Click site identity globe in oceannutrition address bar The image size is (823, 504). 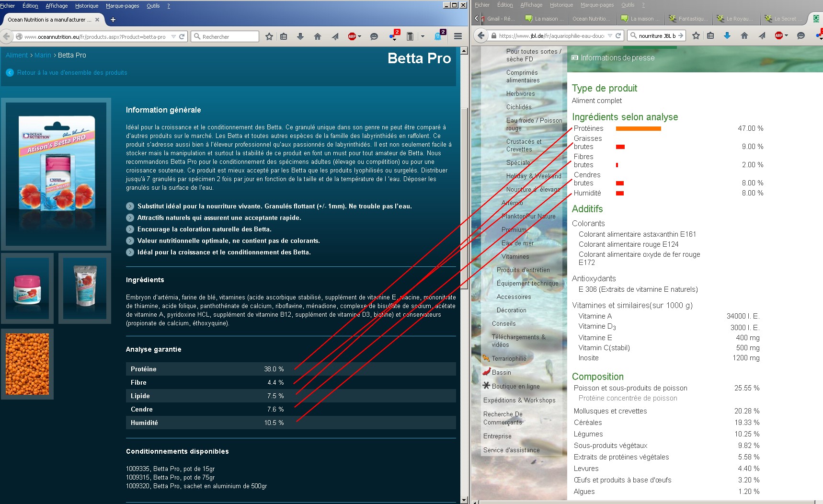click(19, 36)
